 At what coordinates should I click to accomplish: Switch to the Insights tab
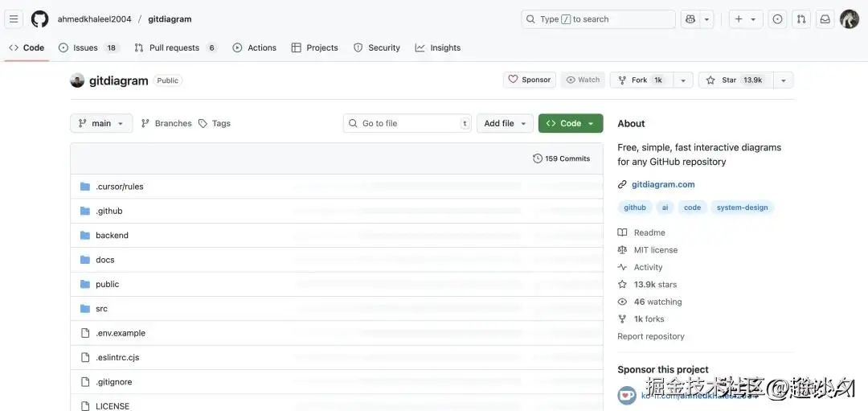tap(438, 47)
